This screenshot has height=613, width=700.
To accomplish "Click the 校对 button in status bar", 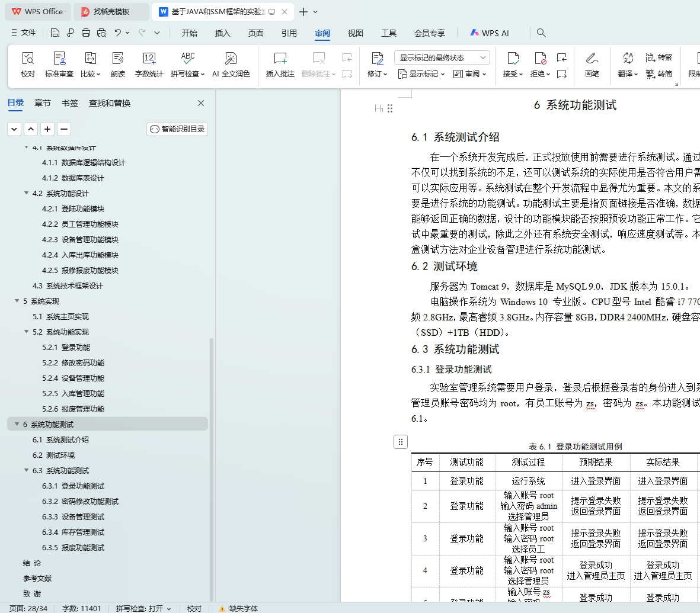I will pyautogui.click(x=194, y=608).
